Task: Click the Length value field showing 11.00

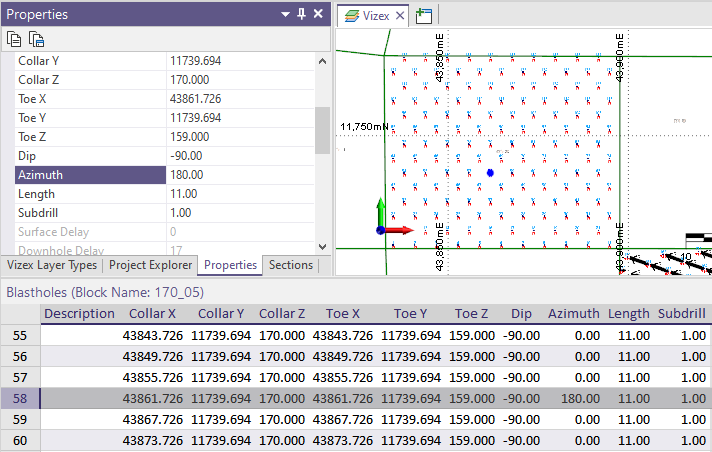Action: click(x=240, y=194)
